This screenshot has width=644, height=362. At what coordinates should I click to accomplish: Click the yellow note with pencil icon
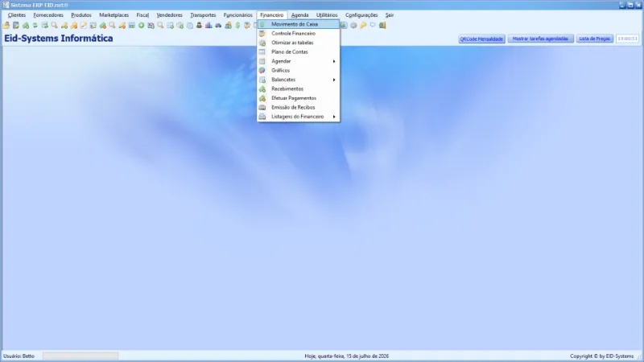[84, 26]
